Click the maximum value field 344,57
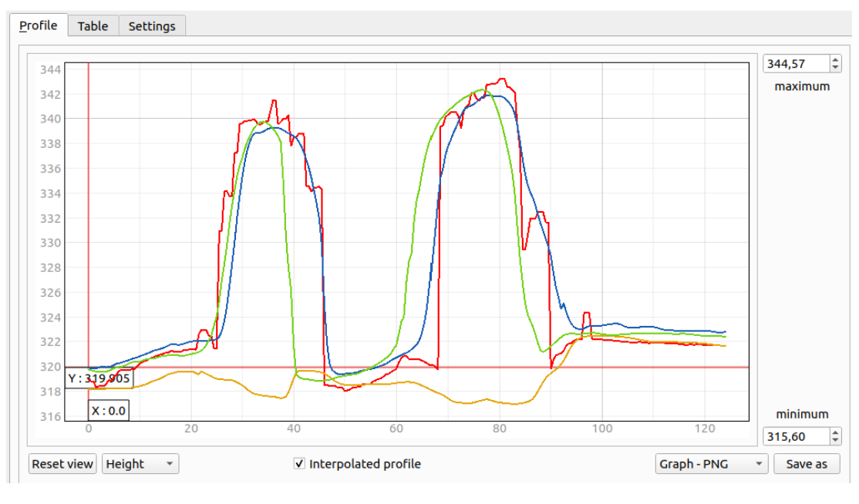The image size is (859, 504). (796, 64)
